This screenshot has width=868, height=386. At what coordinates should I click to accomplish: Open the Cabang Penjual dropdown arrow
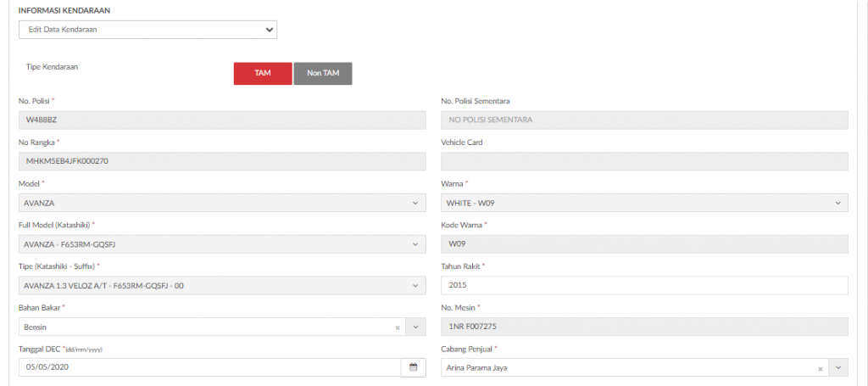838,367
